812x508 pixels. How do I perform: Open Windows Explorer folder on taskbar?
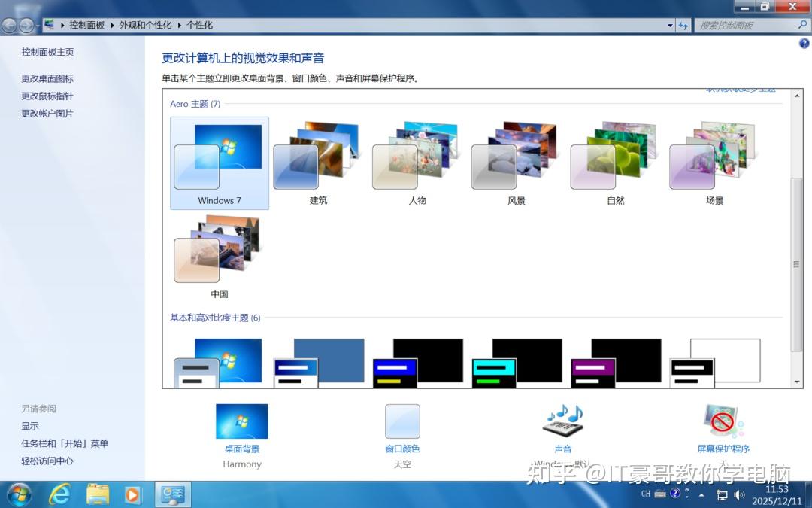click(97, 494)
